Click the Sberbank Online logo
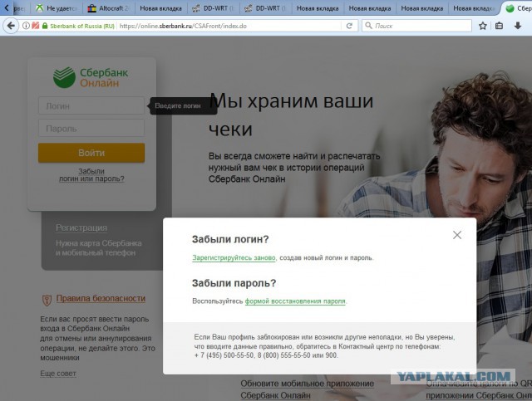 coord(91,77)
